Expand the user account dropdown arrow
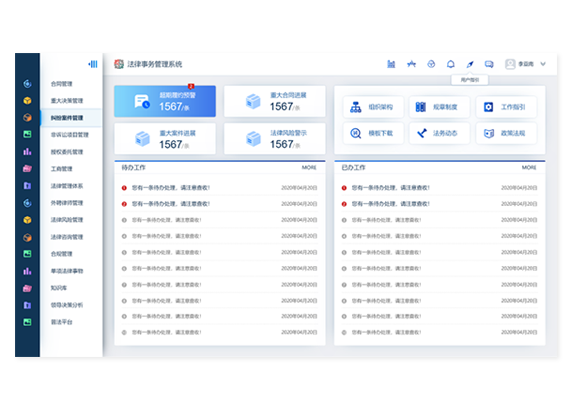This screenshot has width=577, height=400. (543, 64)
